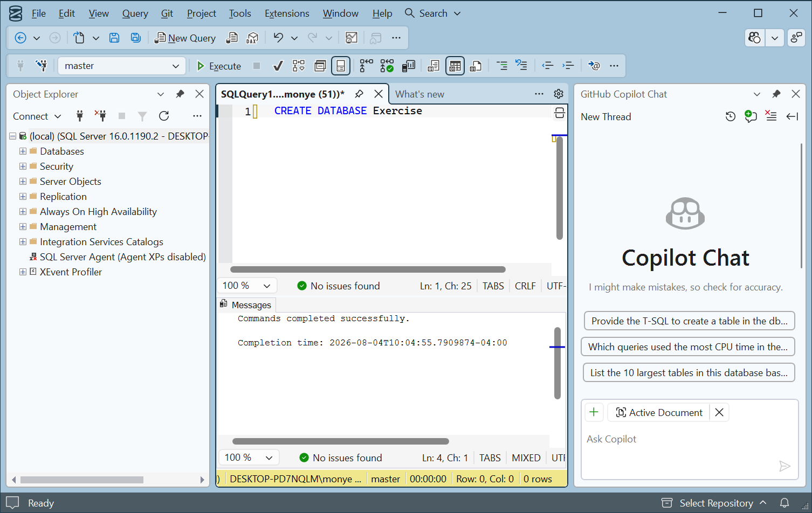
Task: Open the Tools menu
Action: click(x=240, y=13)
